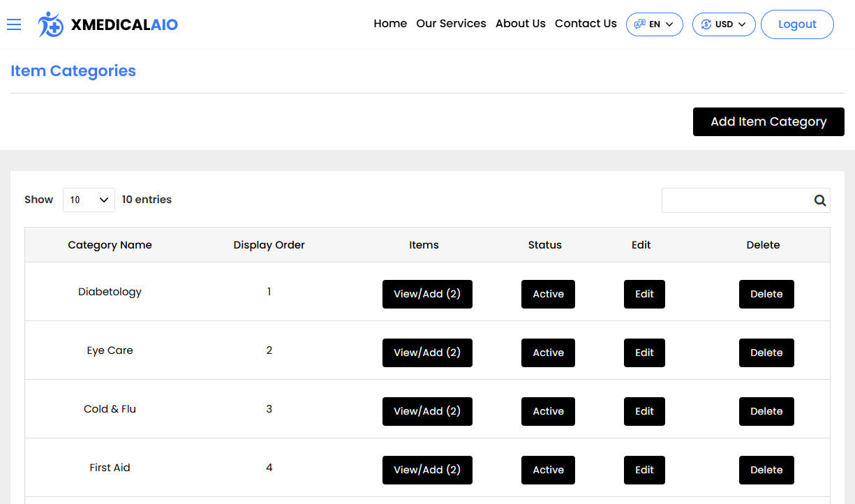Open the EN language selector
Viewport: 855px width, 504px height.
point(654,24)
